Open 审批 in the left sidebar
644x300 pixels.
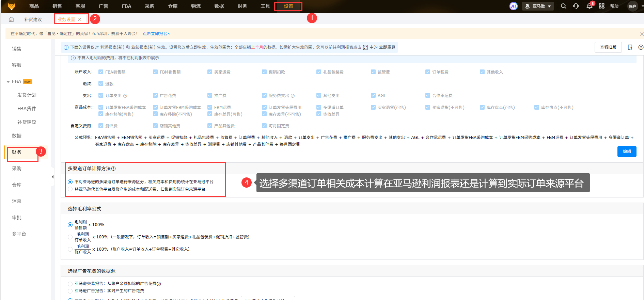[x=17, y=218]
